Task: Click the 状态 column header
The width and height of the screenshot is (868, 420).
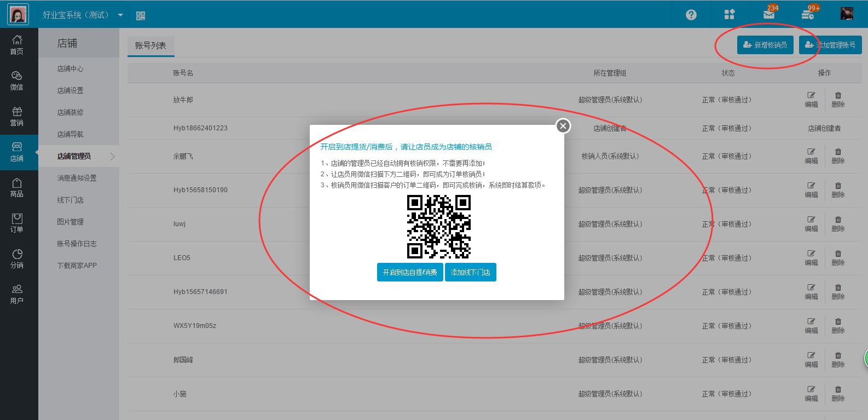Action: tap(728, 73)
